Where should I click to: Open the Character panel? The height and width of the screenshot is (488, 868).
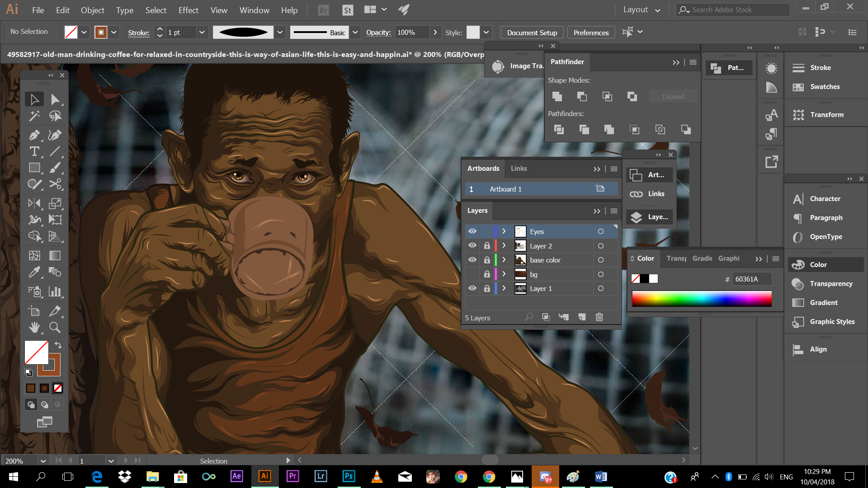(x=825, y=199)
